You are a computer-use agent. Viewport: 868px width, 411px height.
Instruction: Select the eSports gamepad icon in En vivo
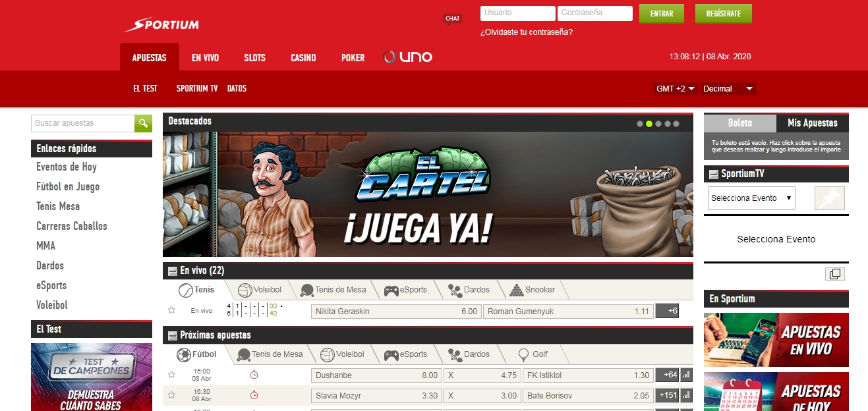pos(391,290)
